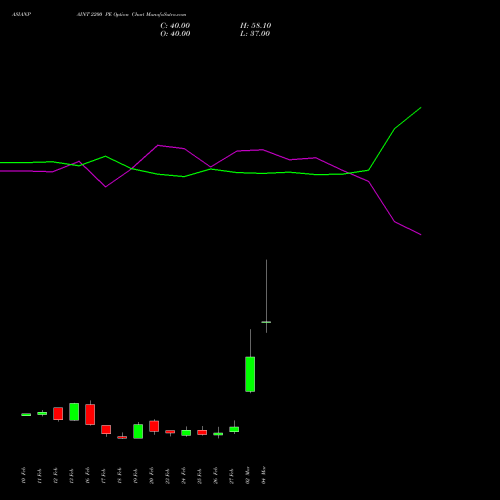Select the 20 Feb date label
This screenshot has width=500, height=500.
pyautogui.click(x=151, y=476)
